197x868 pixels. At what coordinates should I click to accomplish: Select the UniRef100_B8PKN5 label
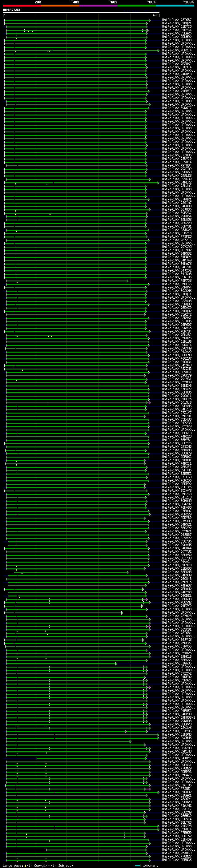(x=177, y=572)
